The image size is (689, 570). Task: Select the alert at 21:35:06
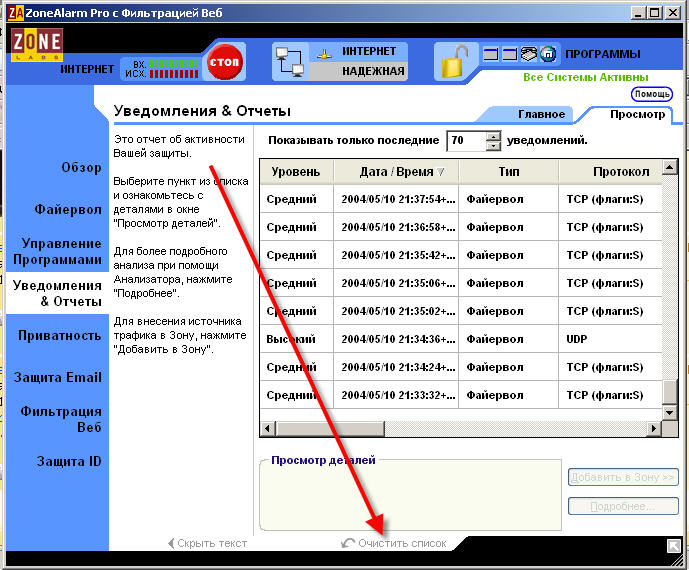[x=461, y=283]
